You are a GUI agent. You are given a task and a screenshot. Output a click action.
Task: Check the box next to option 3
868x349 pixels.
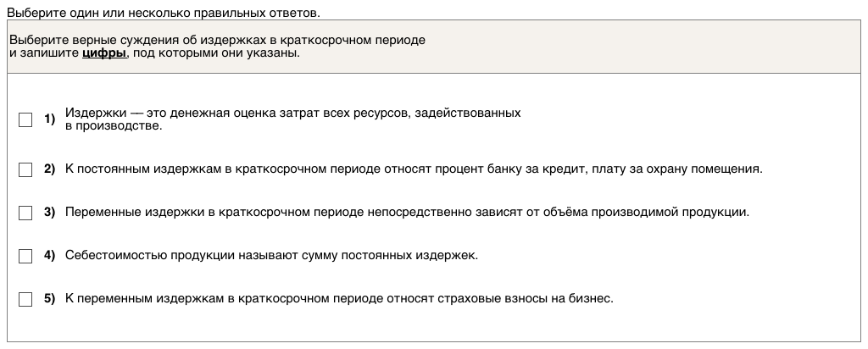(x=25, y=213)
